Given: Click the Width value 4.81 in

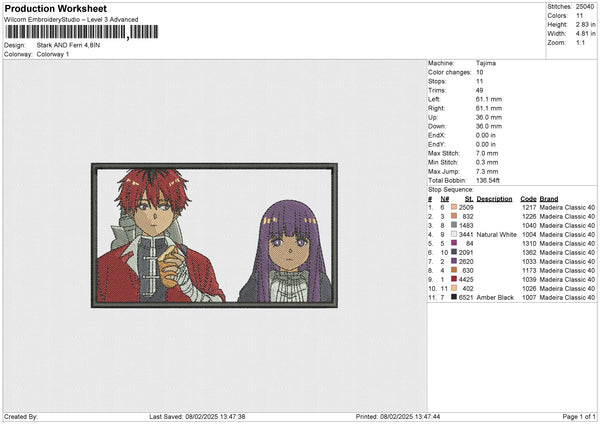Looking at the screenshot, I should pos(585,34).
